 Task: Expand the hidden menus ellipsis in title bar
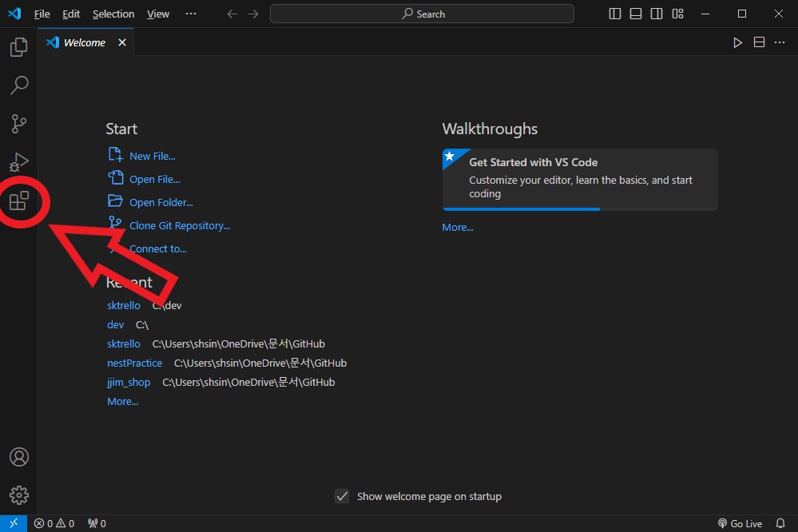(191, 14)
